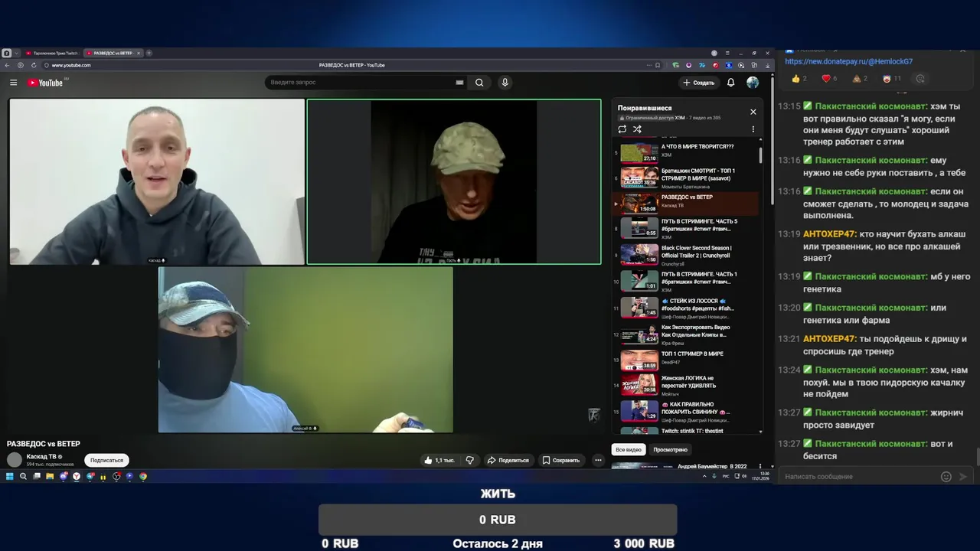Open Как Экспортировать Видео playlist item
Viewport: 980px width, 551px height.
tap(687, 334)
